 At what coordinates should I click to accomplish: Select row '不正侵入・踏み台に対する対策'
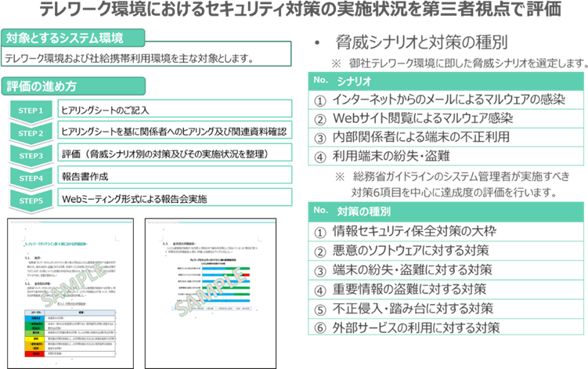tap(446, 309)
